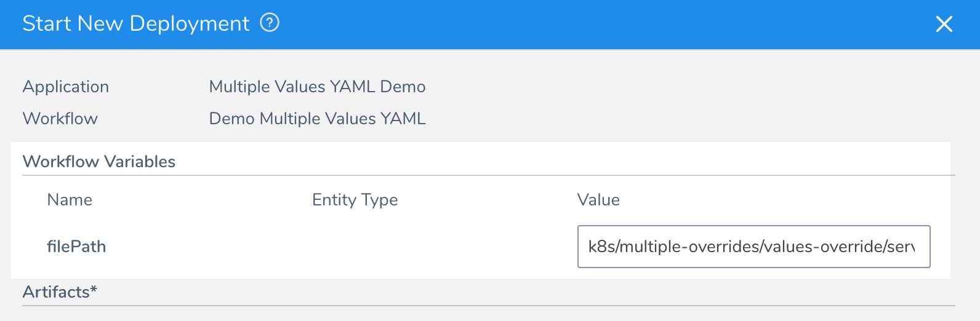The image size is (980, 321).
Task: Click the Workflow Variables section heading
Action: pos(99,162)
